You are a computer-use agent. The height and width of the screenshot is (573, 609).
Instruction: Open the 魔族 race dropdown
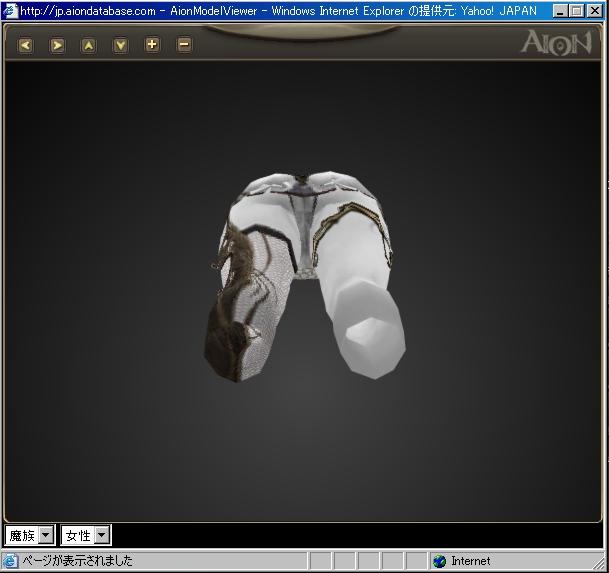click(22, 536)
